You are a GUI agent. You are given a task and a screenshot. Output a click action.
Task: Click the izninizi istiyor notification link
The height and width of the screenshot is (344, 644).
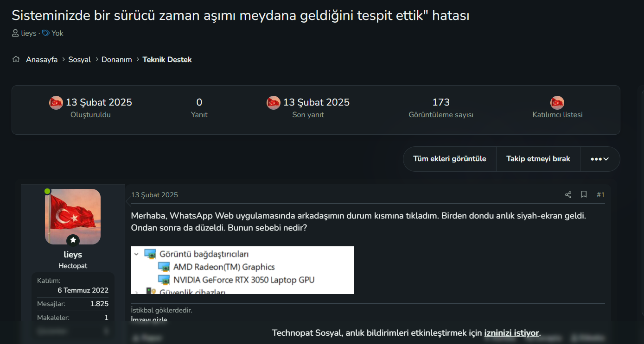coord(511,333)
